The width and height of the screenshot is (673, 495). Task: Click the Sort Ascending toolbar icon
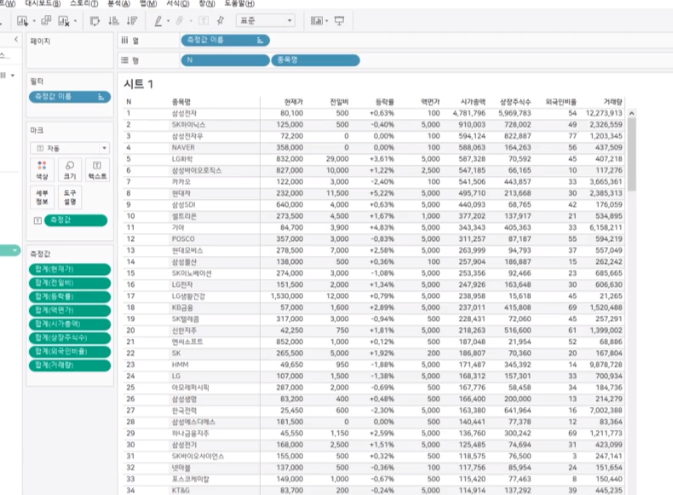click(x=113, y=21)
